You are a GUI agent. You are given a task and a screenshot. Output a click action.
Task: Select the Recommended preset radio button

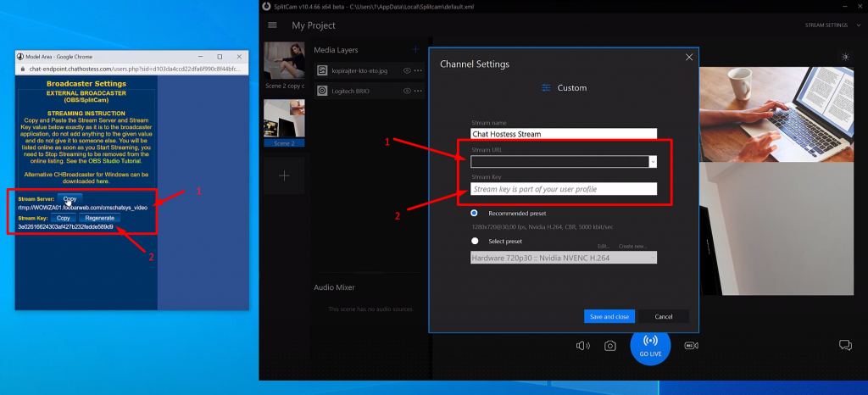pyautogui.click(x=475, y=213)
